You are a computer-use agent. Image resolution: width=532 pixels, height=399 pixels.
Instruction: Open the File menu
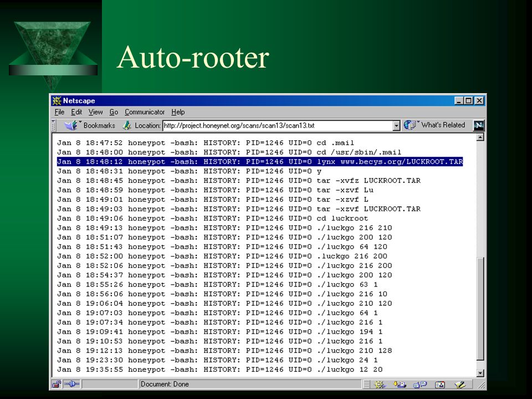(59, 112)
